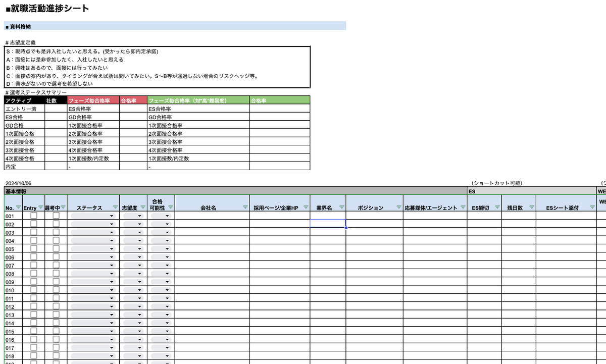Click the アクティブ summary header cell
The image size is (606, 364).
click(24, 101)
